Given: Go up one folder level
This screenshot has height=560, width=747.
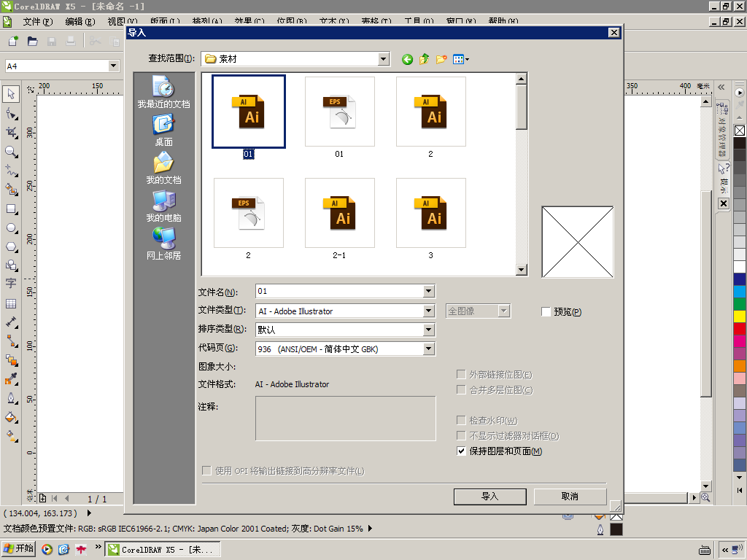Looking at the screenshot, I should (x=424, y=59).
